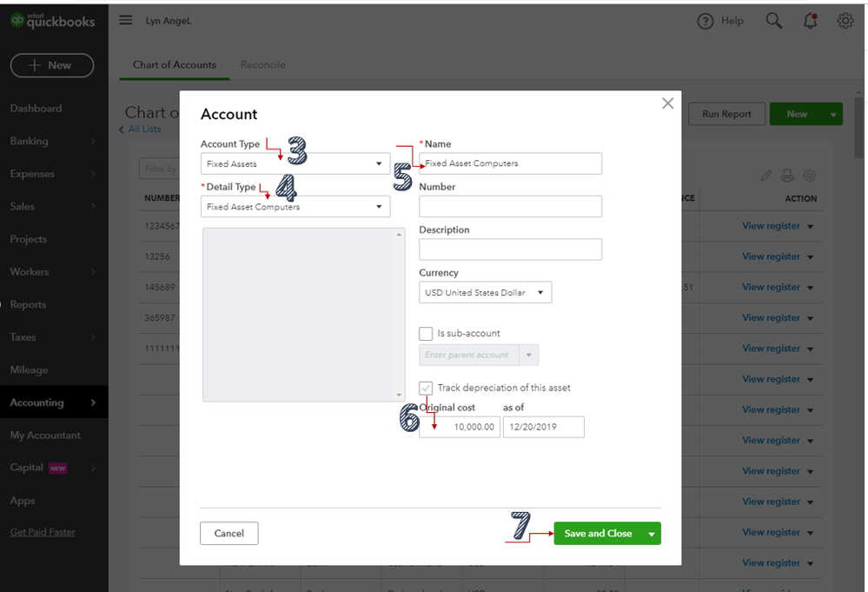The image size is (868, 592).
Task: Click the + New sidebar button
Action: (x=52, y=65)
